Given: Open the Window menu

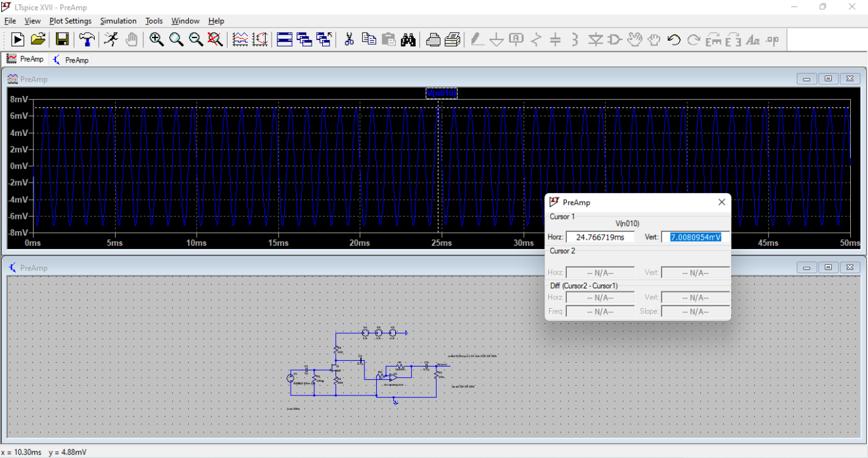Looking at the screenshot, I should [185, 21].
